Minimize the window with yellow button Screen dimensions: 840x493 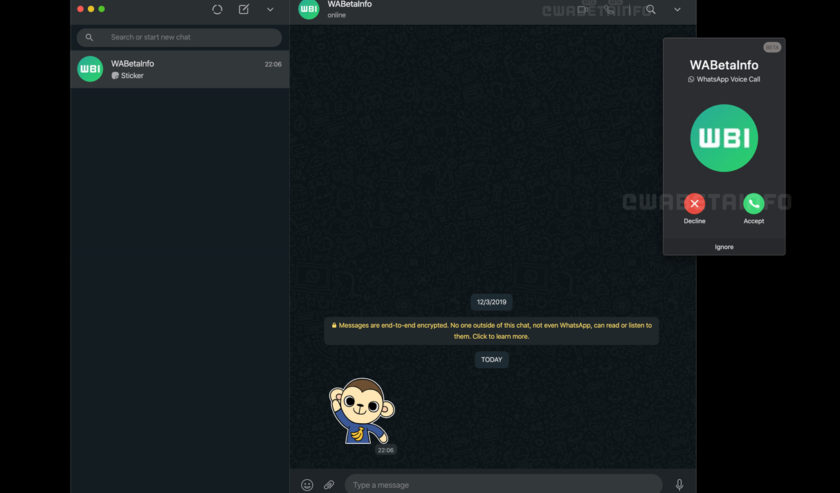click(x=91, y=9)
